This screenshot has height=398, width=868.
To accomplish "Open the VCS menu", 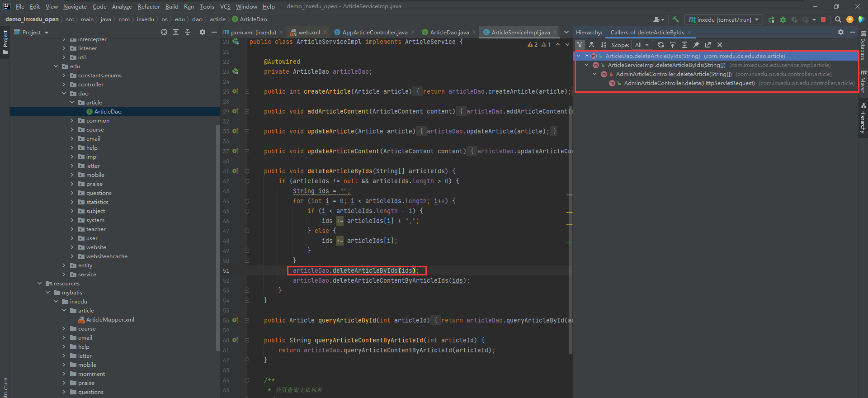I will click(225, 6).
